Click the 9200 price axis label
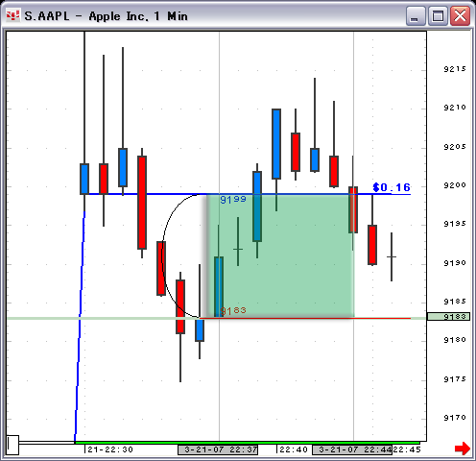Viewport: 476px width, 461px height. [x=455, y=185]
